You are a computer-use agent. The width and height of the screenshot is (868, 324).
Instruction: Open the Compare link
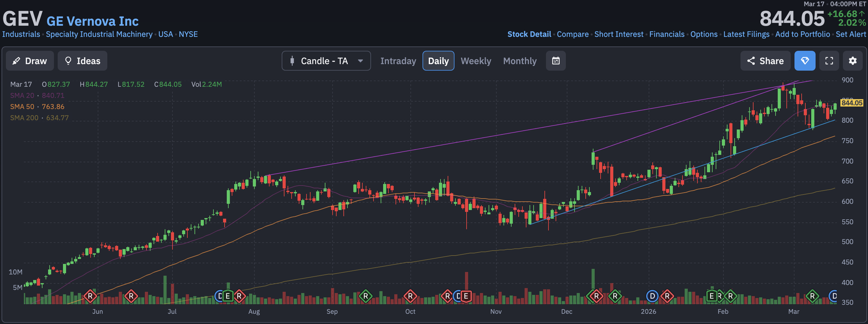[x=572, y=34]
